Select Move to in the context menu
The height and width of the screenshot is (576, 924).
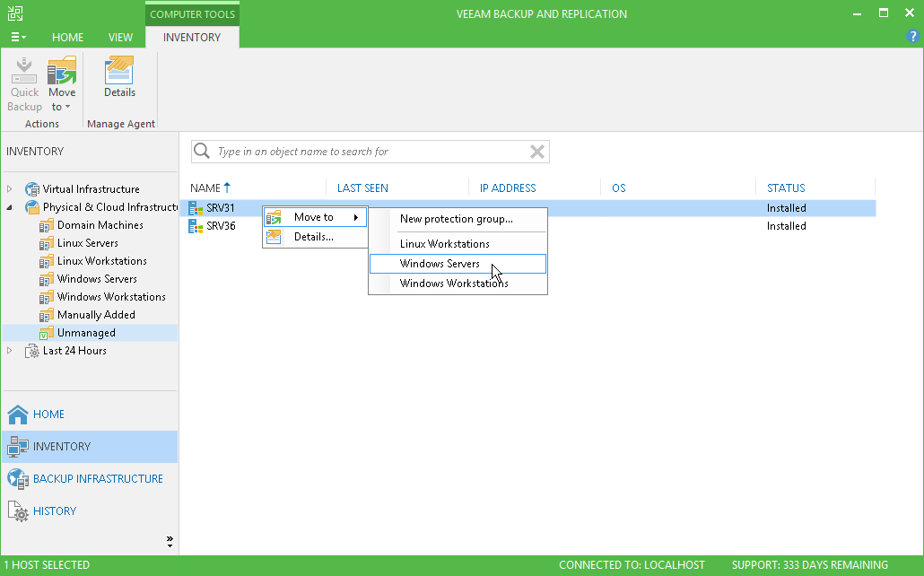(315, 217)
